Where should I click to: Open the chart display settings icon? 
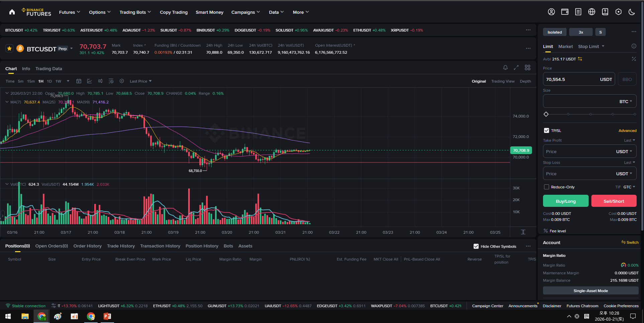coord(111,81)
